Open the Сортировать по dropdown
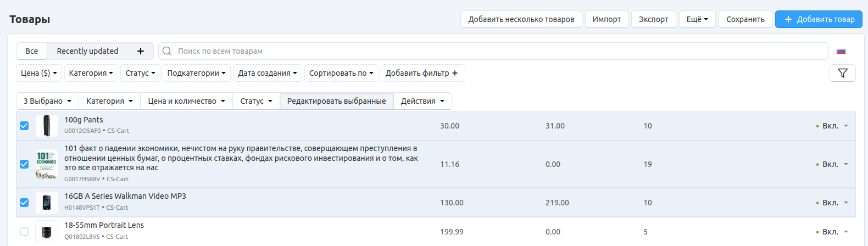Viewport: 868px width, 246px height. pyautogui.click(x=341, y=73)
